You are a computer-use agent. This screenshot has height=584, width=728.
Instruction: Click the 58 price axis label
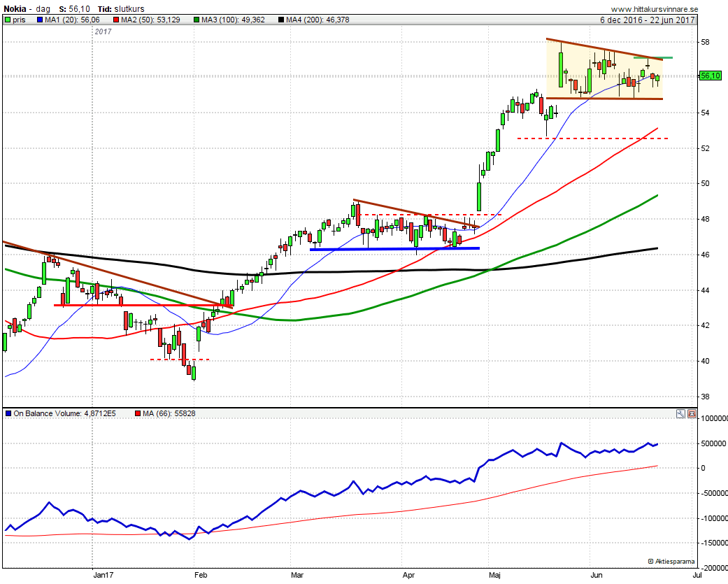coord(705,42)
